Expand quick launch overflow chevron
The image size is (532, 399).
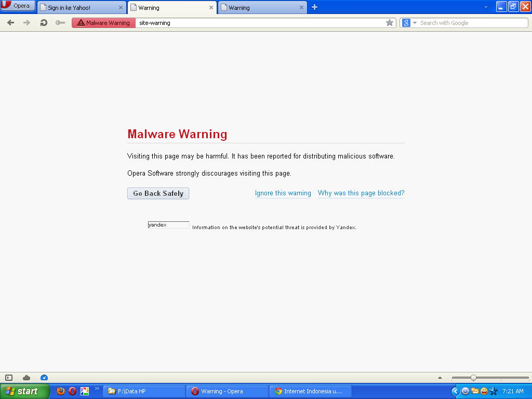pos(97,389)
